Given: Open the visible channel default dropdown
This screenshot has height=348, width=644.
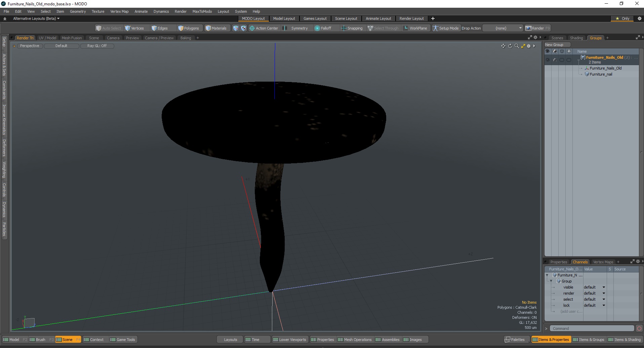Looking at the screenshot, I should tap(595, 287).
